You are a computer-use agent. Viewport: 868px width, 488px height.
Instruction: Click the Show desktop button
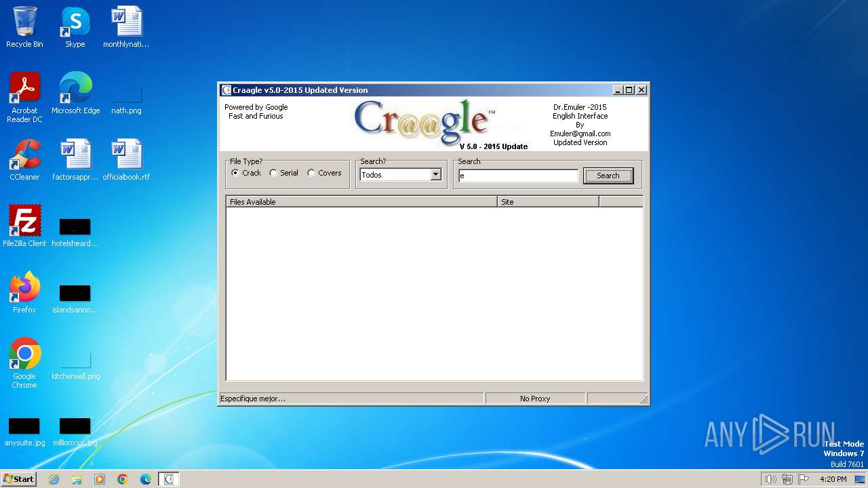(x=860, y=479)
